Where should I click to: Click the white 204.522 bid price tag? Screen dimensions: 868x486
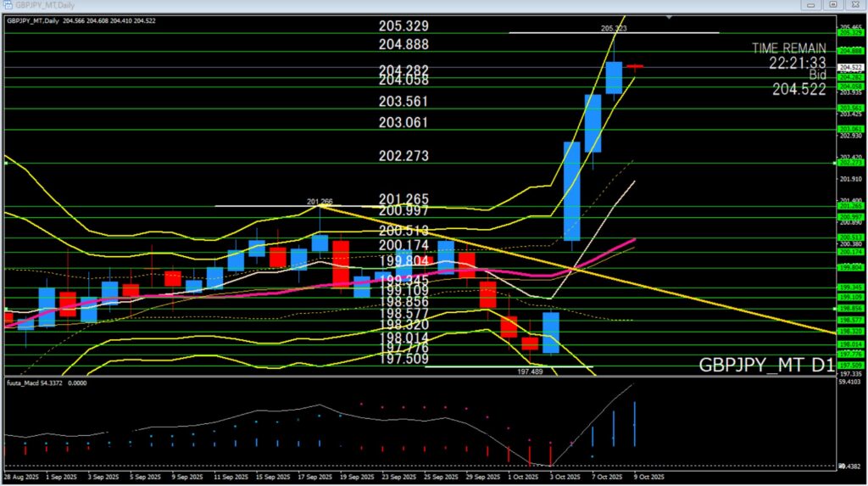click(850, 67)
